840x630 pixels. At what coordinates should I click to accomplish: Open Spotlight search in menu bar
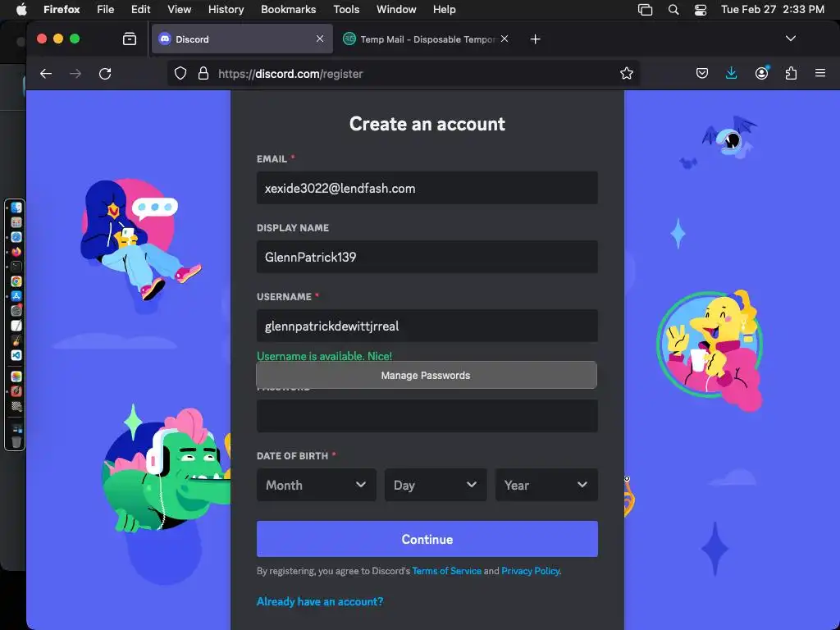pyautogui.click(x=673, y=10)
